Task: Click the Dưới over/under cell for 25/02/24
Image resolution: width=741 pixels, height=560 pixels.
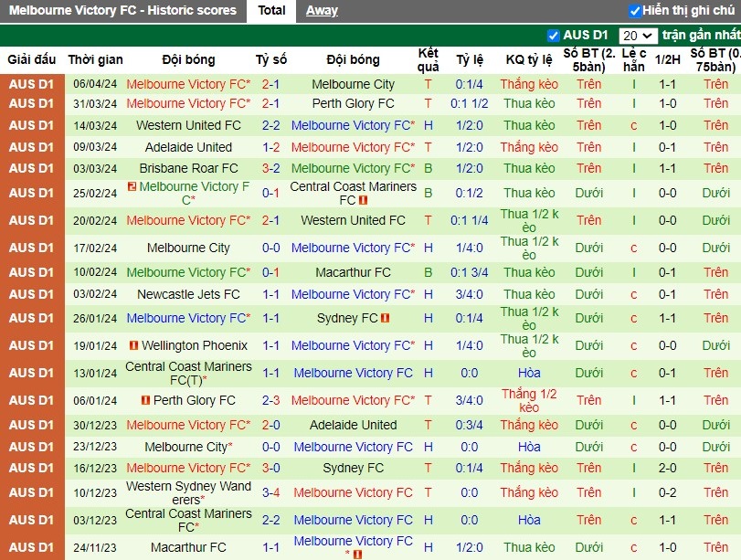Action: [x=588, y=193]
